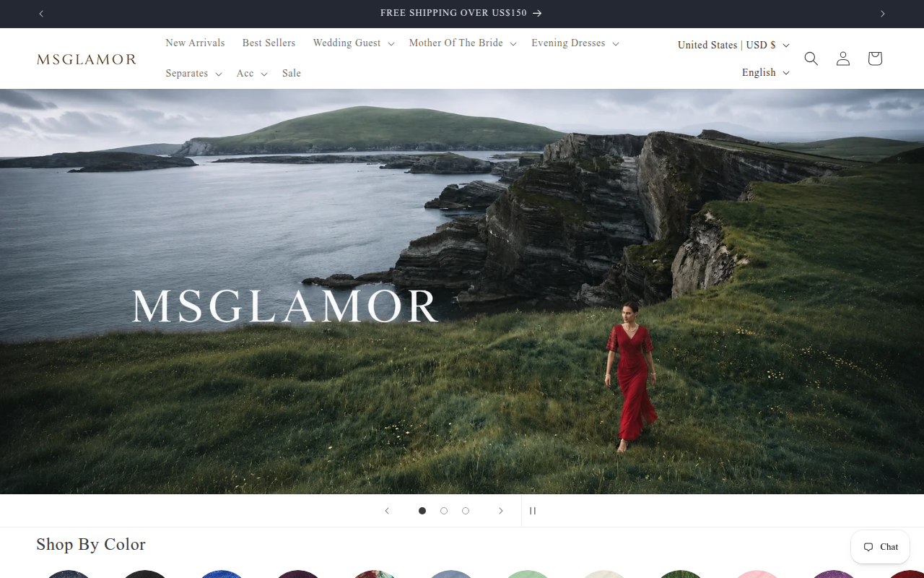Show previous announcement bar message
The image size is (924, 578).
tap(41, 14)
